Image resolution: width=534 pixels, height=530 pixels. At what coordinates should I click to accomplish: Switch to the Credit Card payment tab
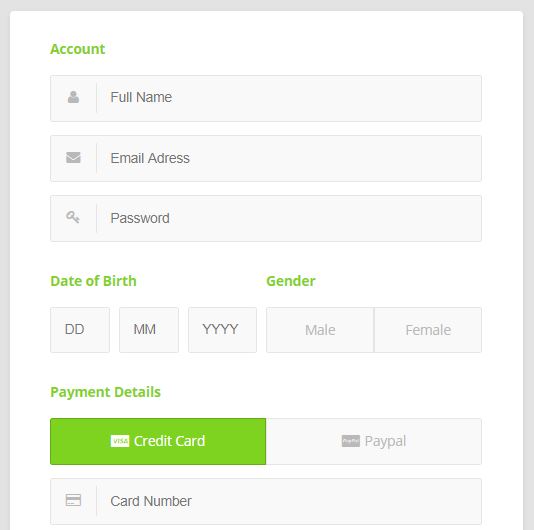click(x=158, y=441)
